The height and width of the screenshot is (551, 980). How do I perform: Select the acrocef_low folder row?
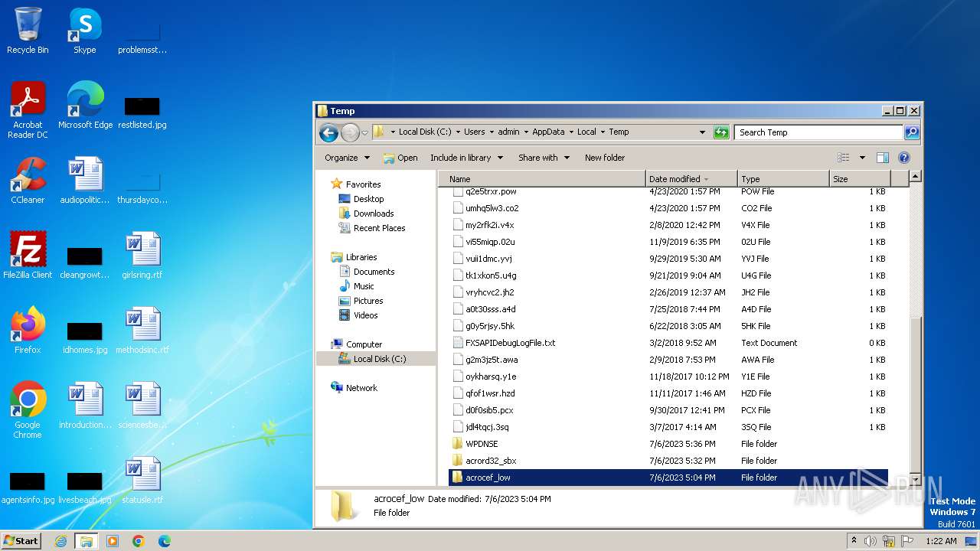[668, 478]
